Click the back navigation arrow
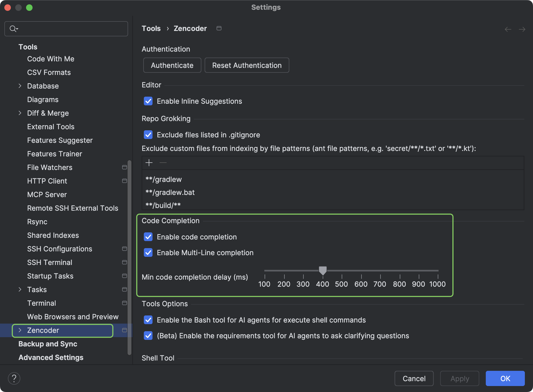This screenshot has width=533, height=392. (508, 29)
